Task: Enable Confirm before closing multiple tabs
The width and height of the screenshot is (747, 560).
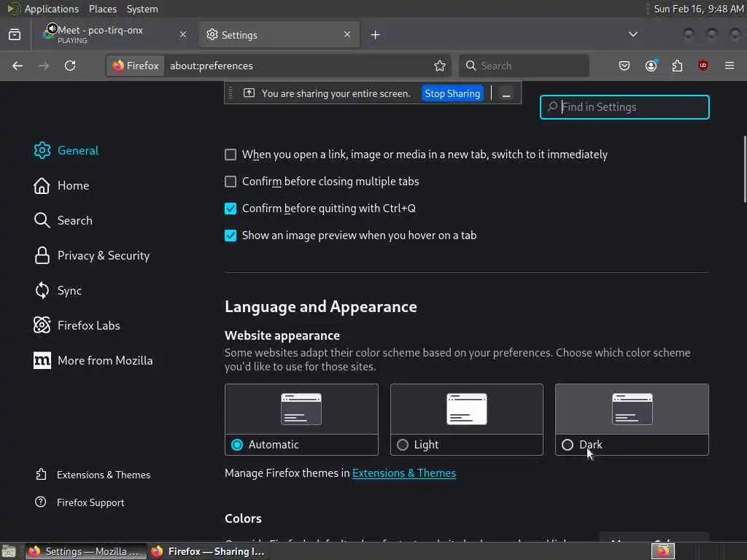Action: (x=231, y=182)
